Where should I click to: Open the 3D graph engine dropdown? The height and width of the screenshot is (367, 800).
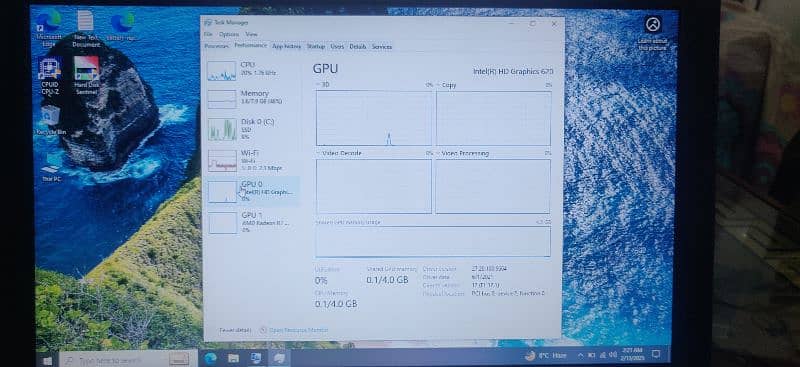click(323, 85)
